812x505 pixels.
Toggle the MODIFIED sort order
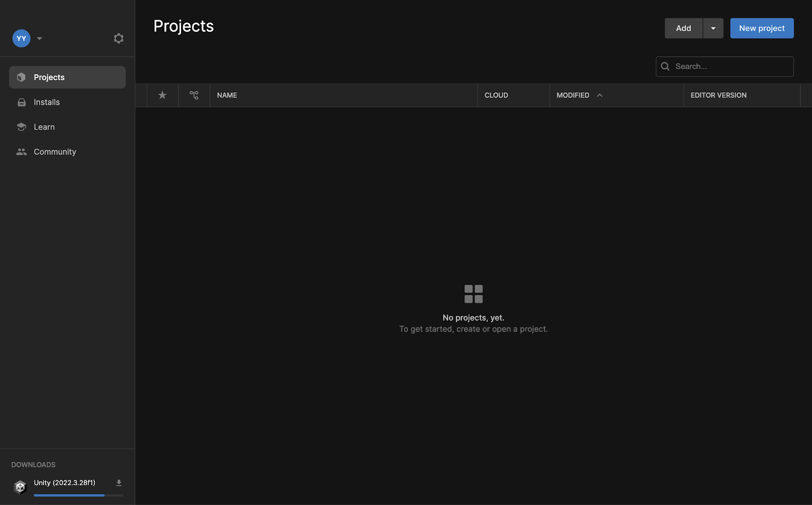click(x=573, y=95)
